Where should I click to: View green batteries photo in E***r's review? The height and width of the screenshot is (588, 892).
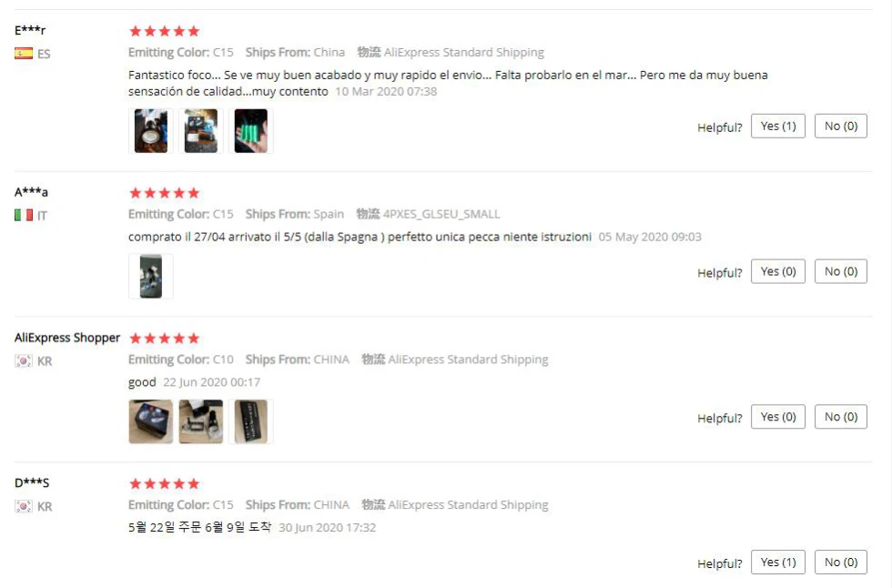point(251,131)
